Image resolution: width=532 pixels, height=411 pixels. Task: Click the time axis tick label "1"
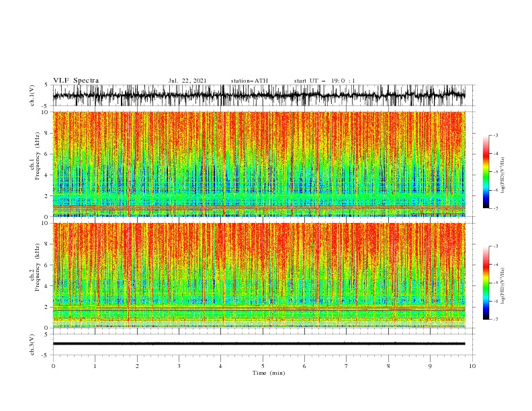pos(95,366)
